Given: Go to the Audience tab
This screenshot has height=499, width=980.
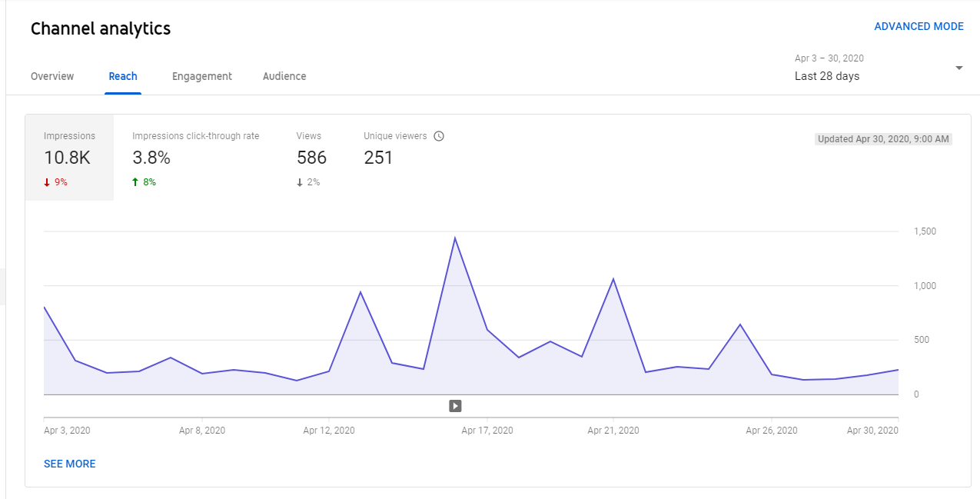Looking at the screenshot, I should [x=284, y=76].
